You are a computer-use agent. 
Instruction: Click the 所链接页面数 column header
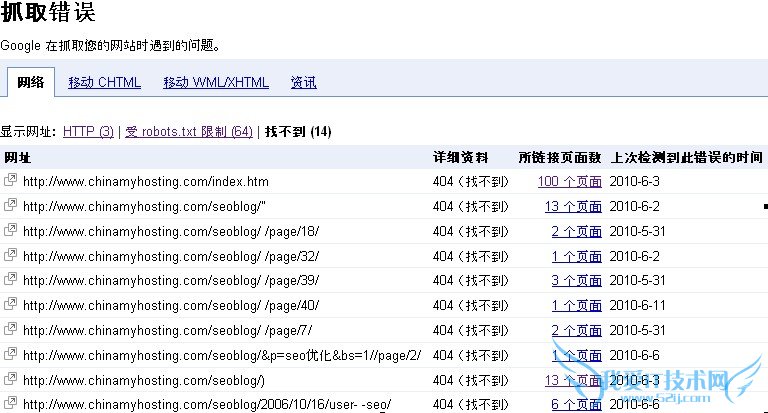[x=560, y=157]
